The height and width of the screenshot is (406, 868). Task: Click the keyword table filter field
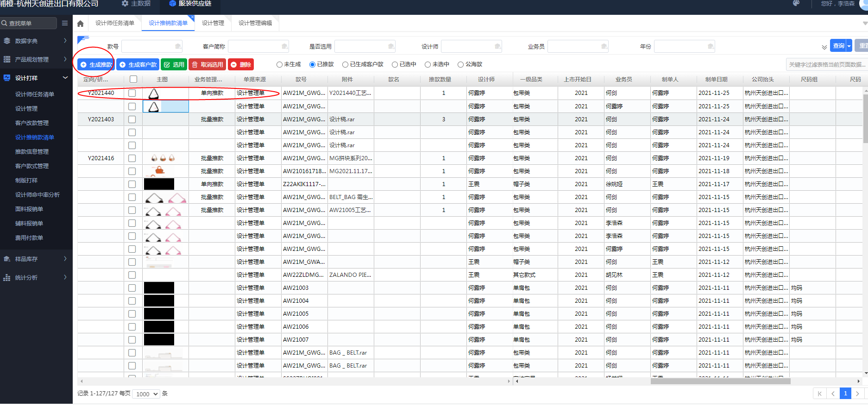click(x=827, y=65)
